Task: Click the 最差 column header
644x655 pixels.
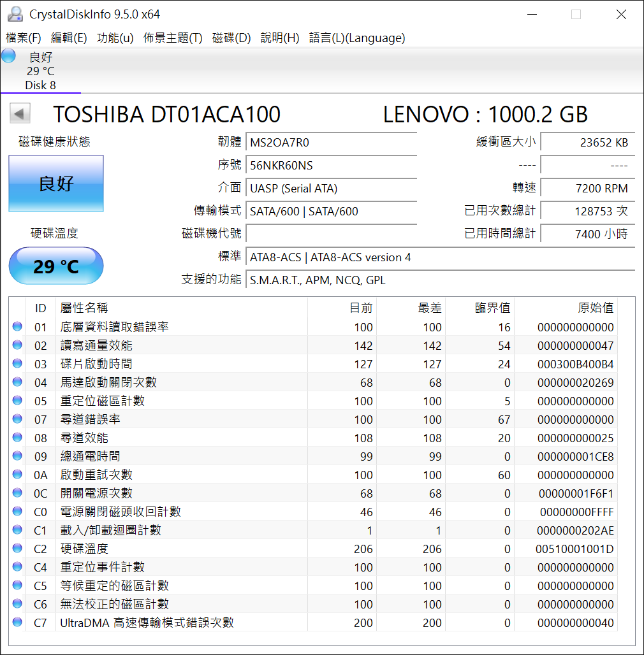Action: (x=411, y=308)
